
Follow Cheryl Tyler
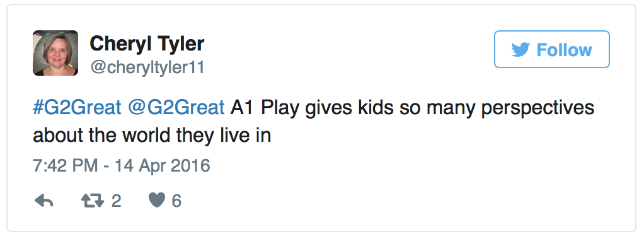[551, 49]
